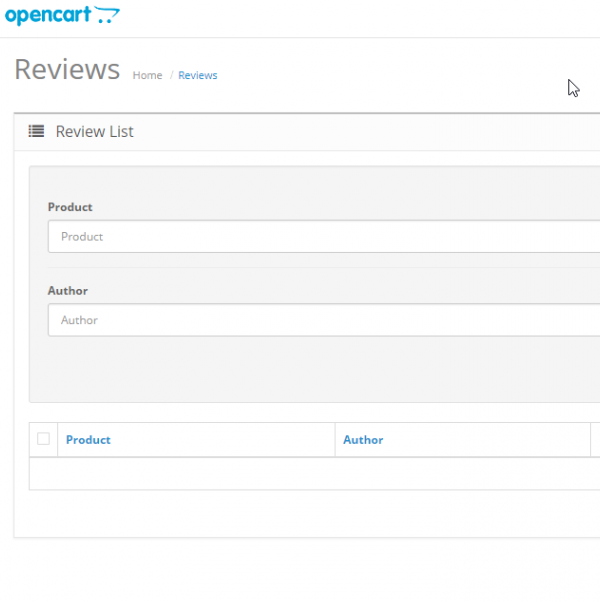Click the list icon beside Review List
The height and width of the screenshot is (602, 600).
(36, 131)
